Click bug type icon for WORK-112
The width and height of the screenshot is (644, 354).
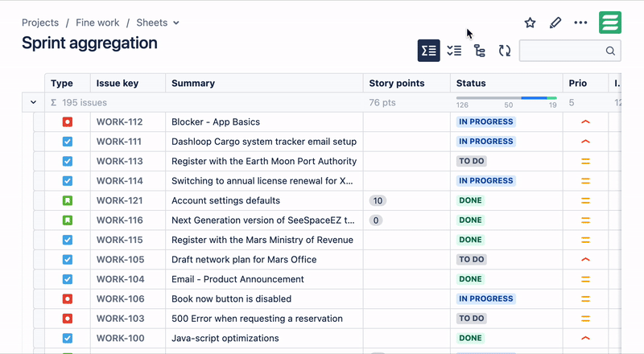tap(68, 122)
